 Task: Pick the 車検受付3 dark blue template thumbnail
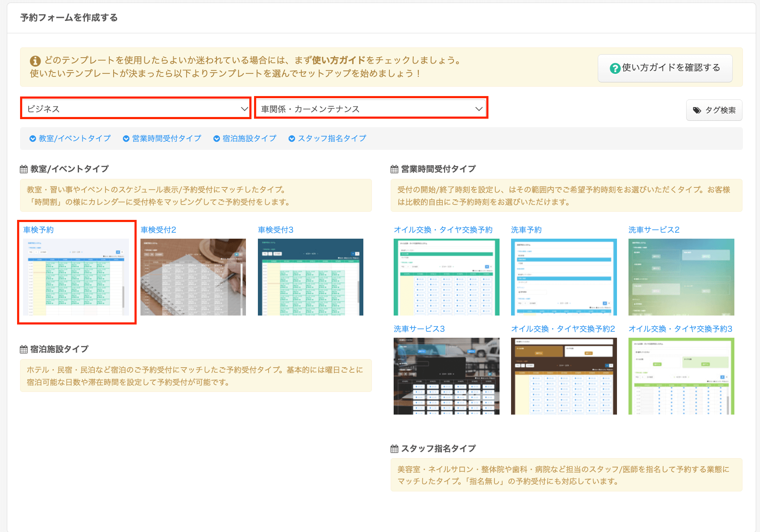pos(310,277)
